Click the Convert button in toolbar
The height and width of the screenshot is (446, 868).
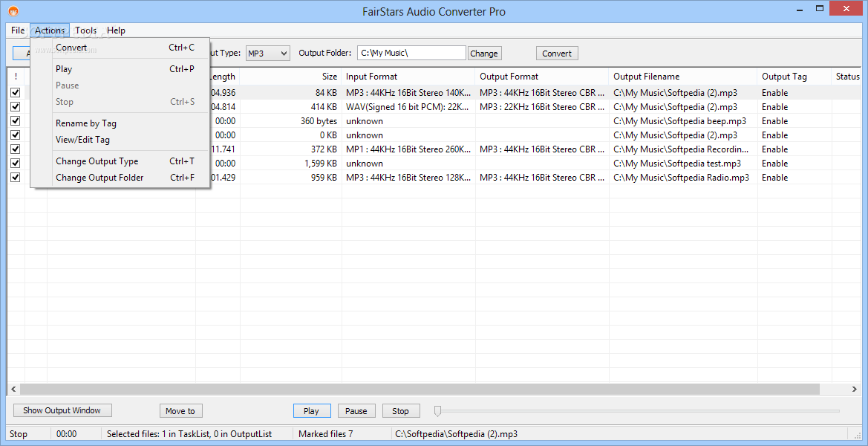point(557,54)
